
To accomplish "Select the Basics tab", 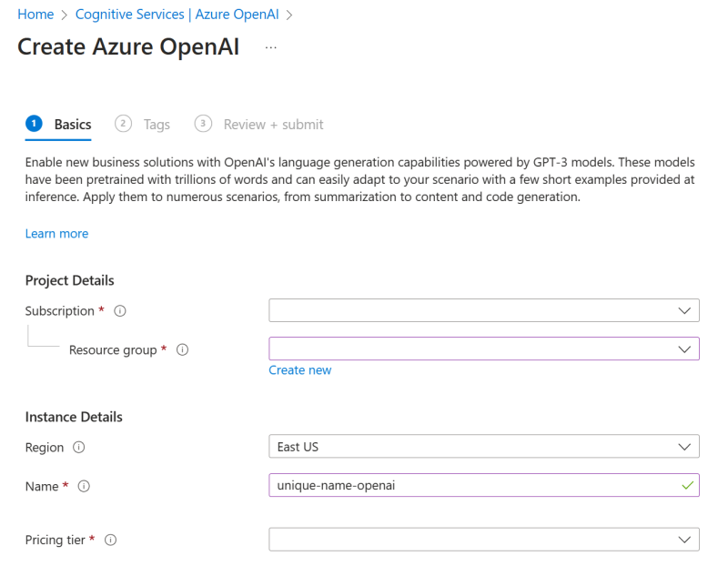I will 72,124.
